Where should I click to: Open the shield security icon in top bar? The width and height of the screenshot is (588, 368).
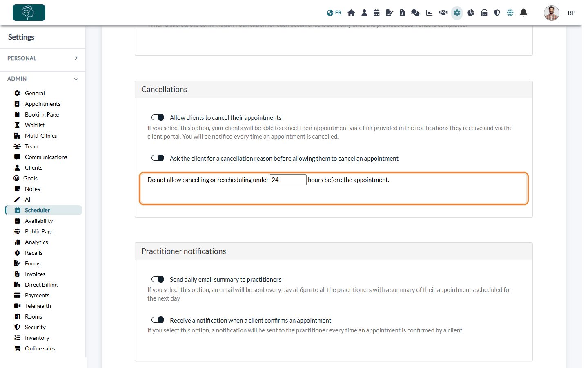click(x=497, y=13)
